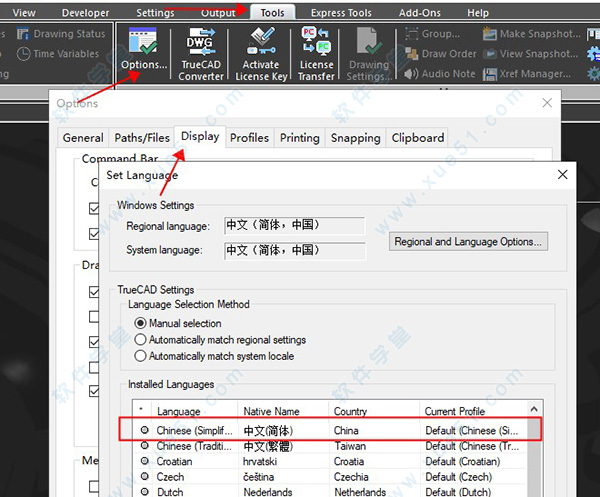Image resolution: width=600 pixels, height=497 pixels.
Task: Open the Profiles tab in Options
Action: pyautogui.click(x=249, y=138)
